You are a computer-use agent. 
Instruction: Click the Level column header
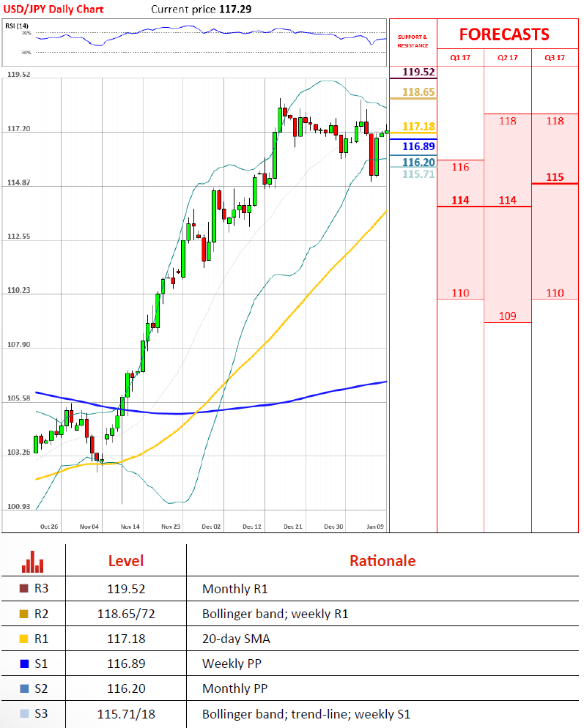click(126, 561)
